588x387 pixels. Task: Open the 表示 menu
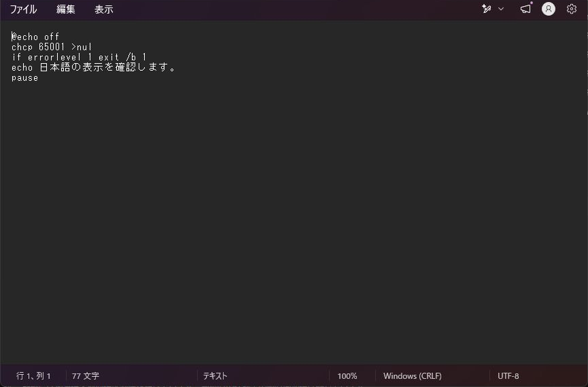104,10
